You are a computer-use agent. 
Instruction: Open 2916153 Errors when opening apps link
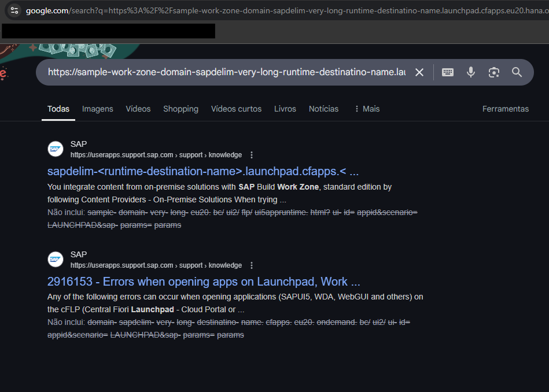point(204,282)
